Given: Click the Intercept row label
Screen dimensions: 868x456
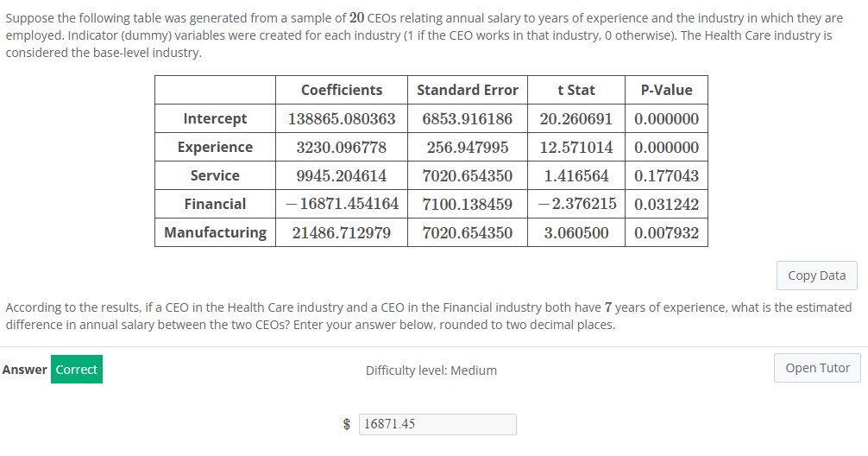Looking at the screenshot, I should pos(215,118).
